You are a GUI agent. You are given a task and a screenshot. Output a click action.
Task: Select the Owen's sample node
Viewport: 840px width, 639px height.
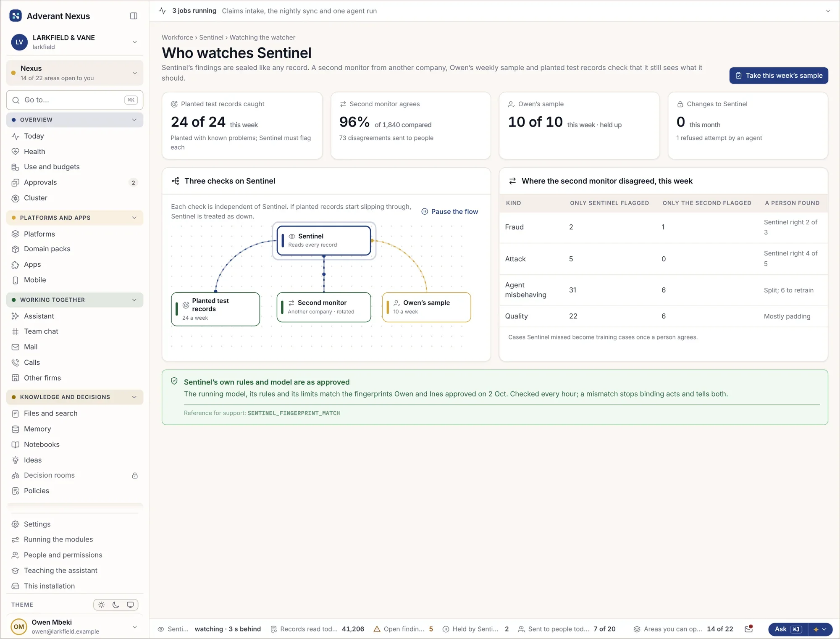pos(426,308)
